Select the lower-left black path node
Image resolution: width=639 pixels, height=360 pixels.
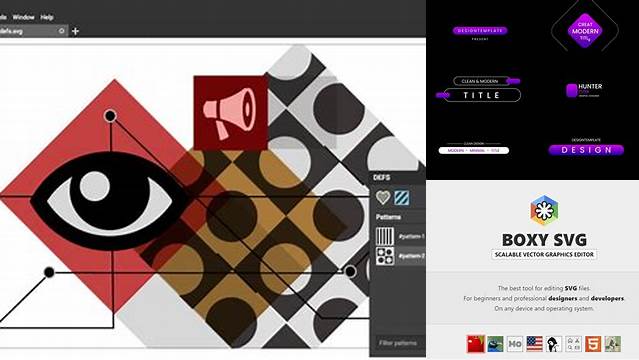pos(49,272)
